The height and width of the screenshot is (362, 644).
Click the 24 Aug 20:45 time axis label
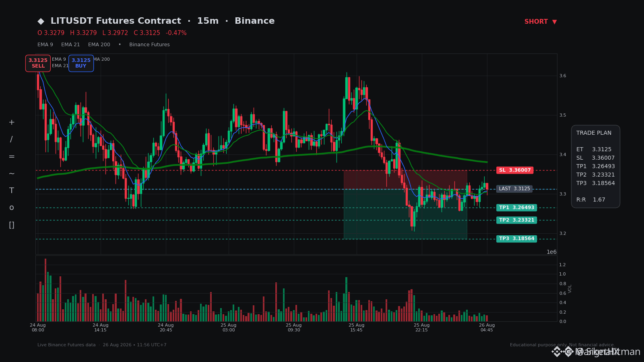point(166,328)
